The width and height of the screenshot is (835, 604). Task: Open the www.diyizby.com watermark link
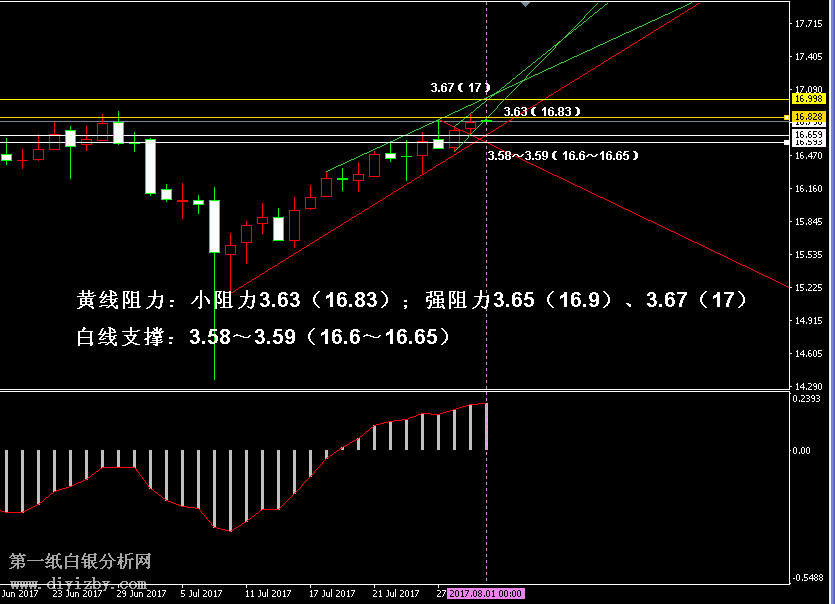[80, 583]
